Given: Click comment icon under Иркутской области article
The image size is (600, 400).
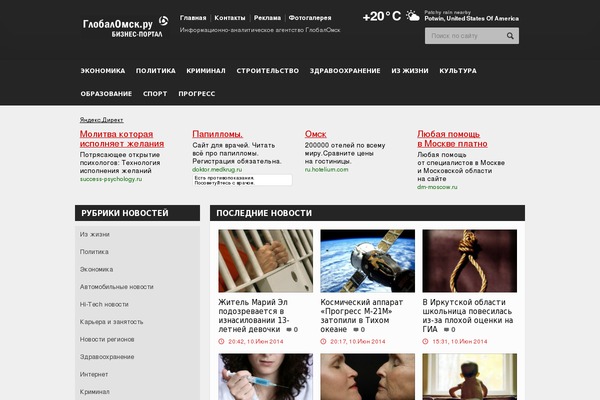Looking at the screenshot, I should [x=447, y=329].
